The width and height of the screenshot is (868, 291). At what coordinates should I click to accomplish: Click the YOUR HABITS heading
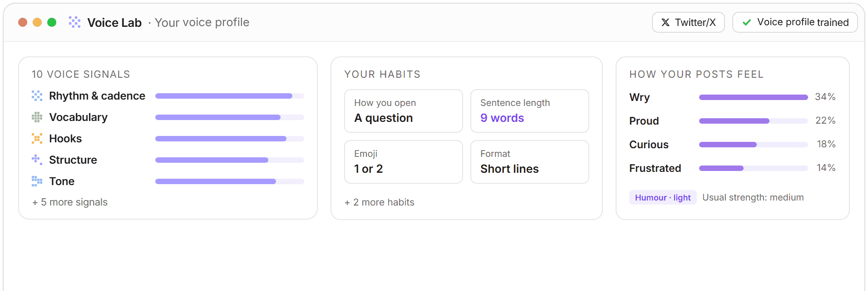[382, 74]
